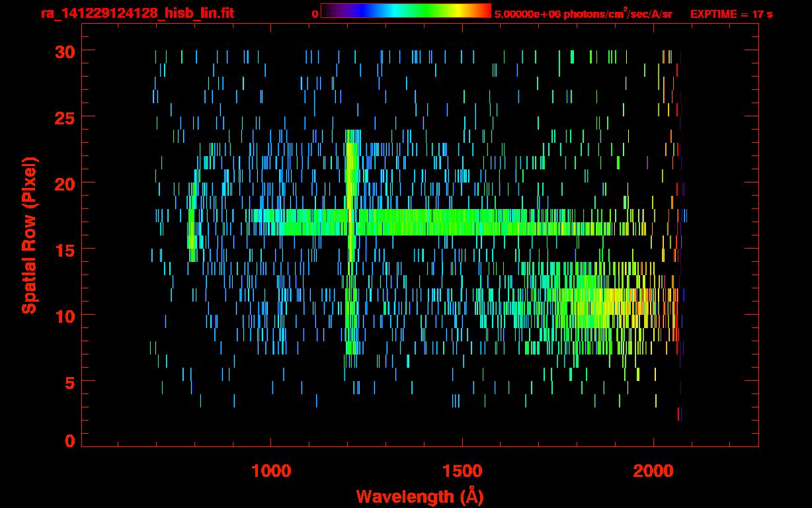The width and height of the screenshot is (812, 508).
Task: Click the Wavelength (Å) axis title
Action: coord(420,496)
